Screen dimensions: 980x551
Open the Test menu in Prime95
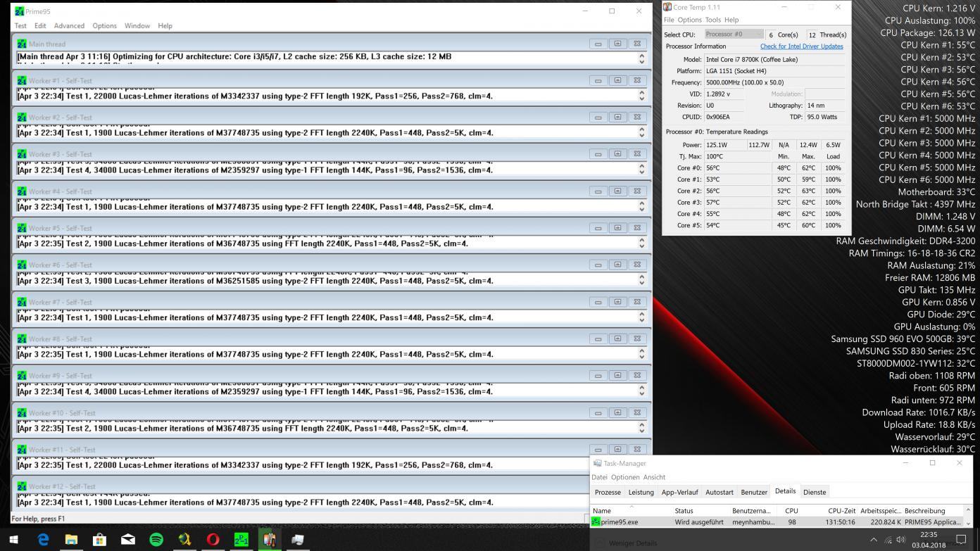click(21, 25)
